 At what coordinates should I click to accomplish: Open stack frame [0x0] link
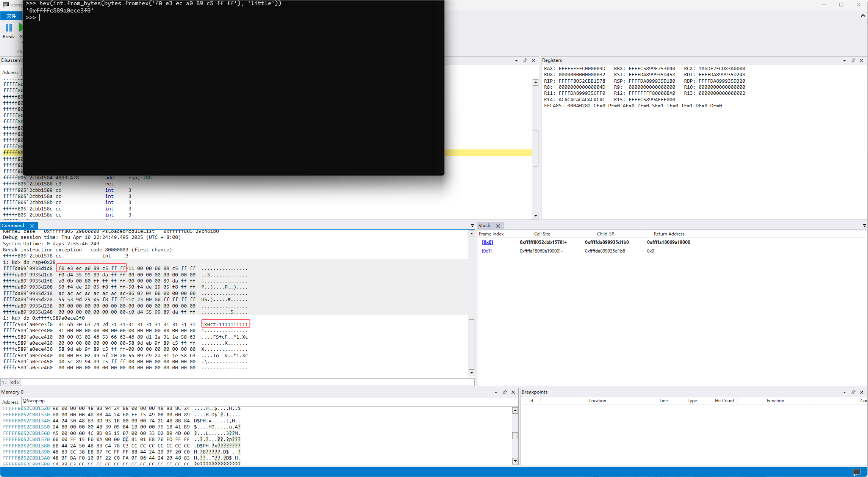click(487, 242)
